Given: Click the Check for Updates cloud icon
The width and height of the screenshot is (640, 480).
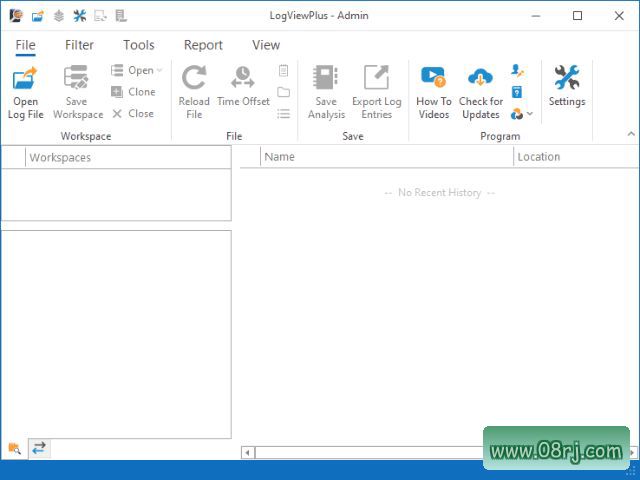Looking at the screenshot, I should [x=480, y=79].
